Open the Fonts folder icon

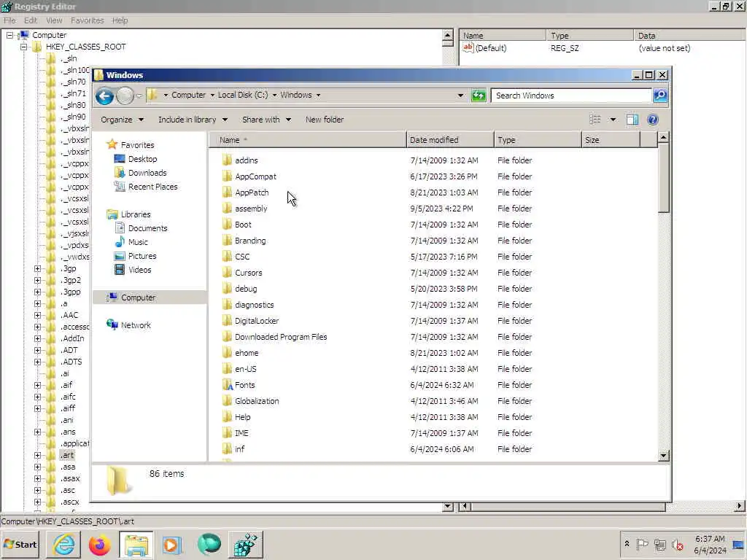(x=228, y=385)
